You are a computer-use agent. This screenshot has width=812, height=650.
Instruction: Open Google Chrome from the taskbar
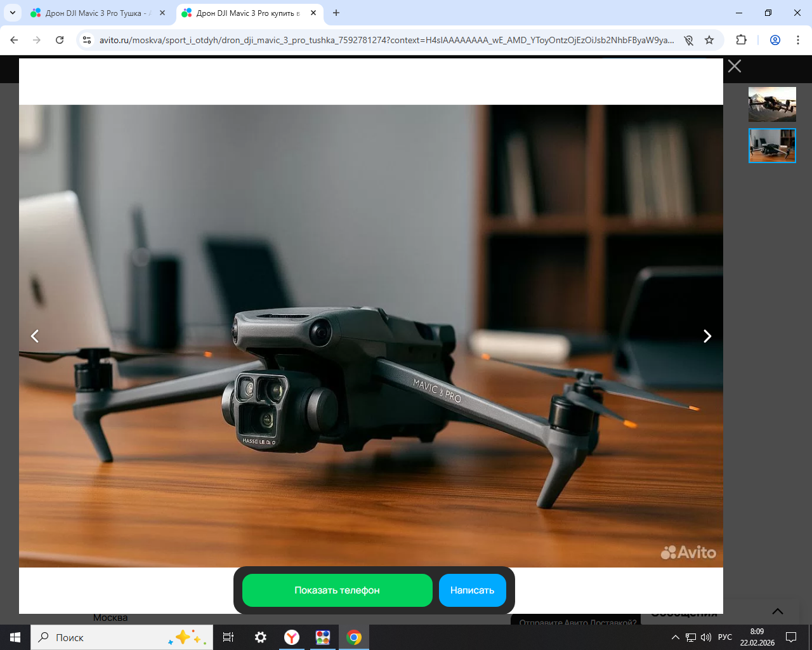(354, 637)
